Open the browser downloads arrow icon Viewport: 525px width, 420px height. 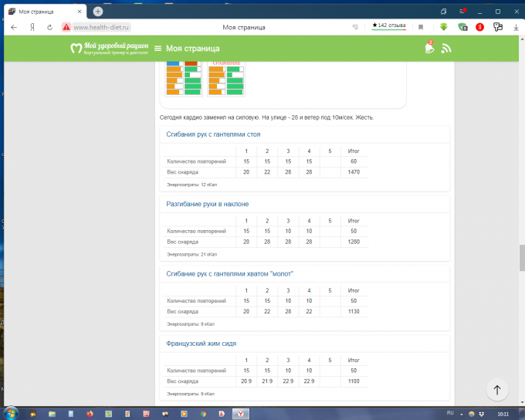(x=515, y=26)
